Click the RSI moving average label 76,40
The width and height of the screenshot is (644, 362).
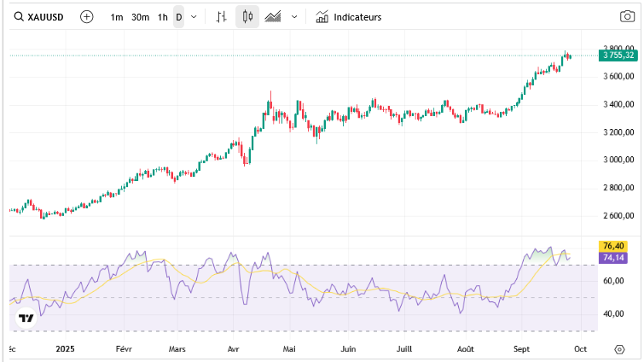tap(613, 246)
